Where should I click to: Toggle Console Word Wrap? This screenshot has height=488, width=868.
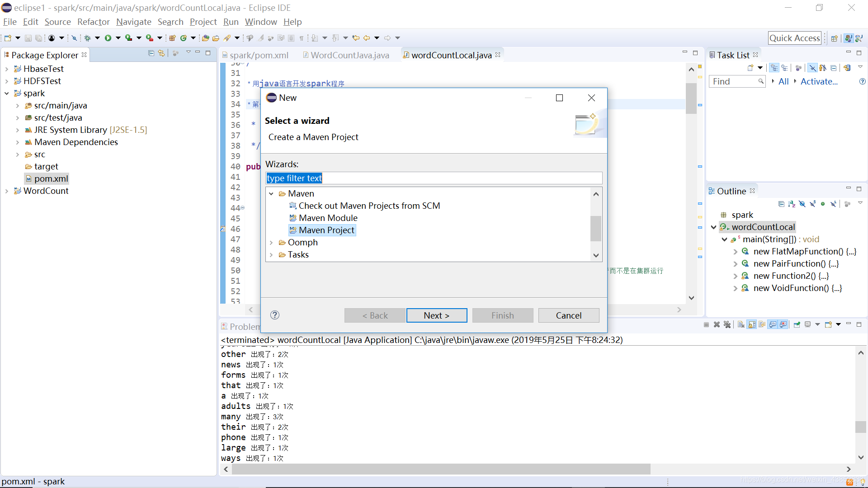[x=762, y=324]
